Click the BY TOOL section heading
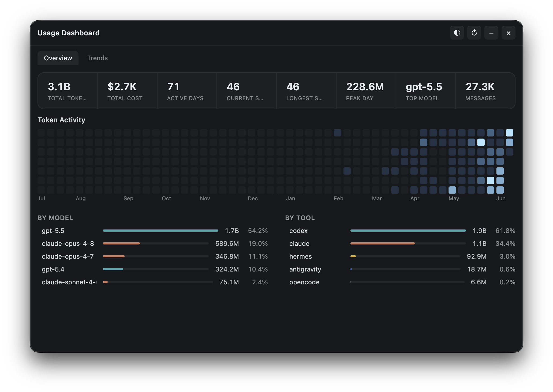553x392 pixels. click(x=300, y=218)
